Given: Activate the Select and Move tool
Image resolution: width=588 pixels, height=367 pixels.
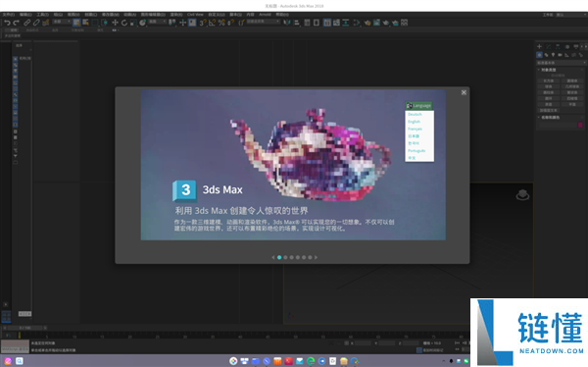Looking at the screenshot, I should (115, 23).
